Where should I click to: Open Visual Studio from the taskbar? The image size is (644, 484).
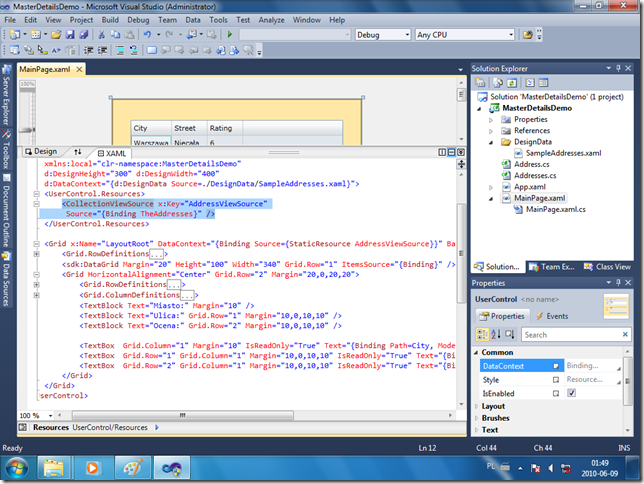coord(172,468)
